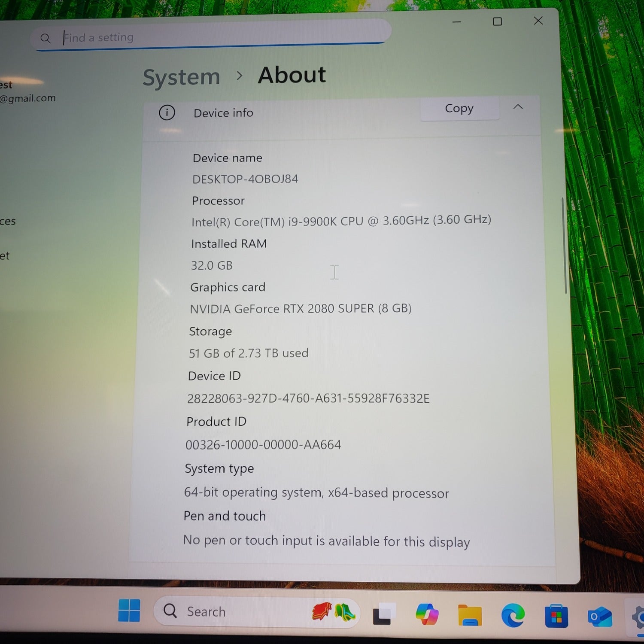Select the No pen or touch input text
Viewport: 644px width, 644px height.
pos(326,541)
